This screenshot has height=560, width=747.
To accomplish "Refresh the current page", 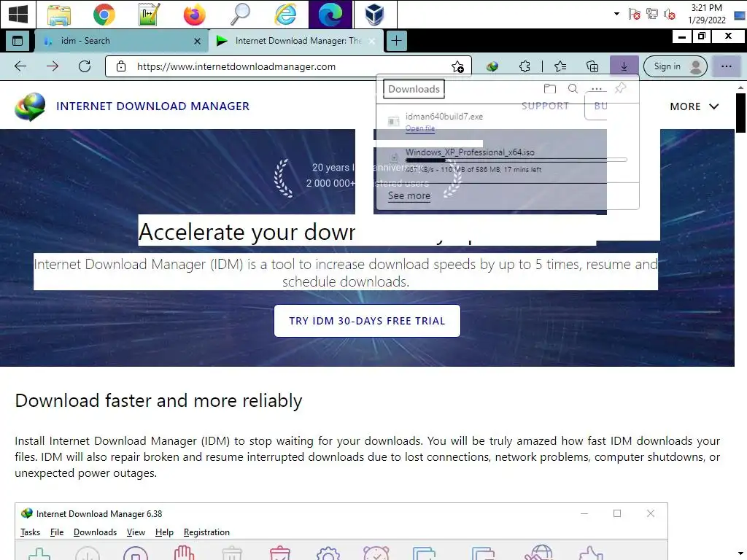I will 85,66.
